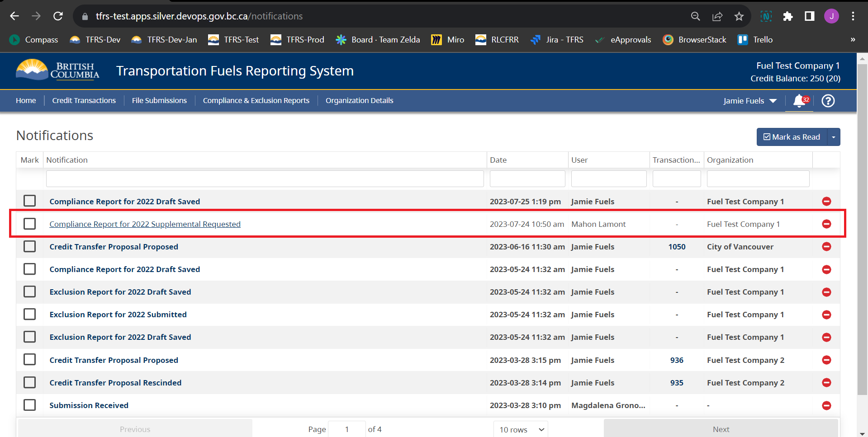868x437 pixels.
Task: Check the Supplemental Requested notification checkbox
Action: (x=30, y=224)
